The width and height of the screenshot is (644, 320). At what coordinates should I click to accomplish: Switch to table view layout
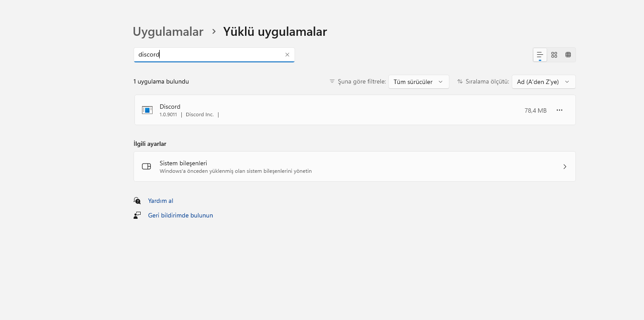[568, 55]
